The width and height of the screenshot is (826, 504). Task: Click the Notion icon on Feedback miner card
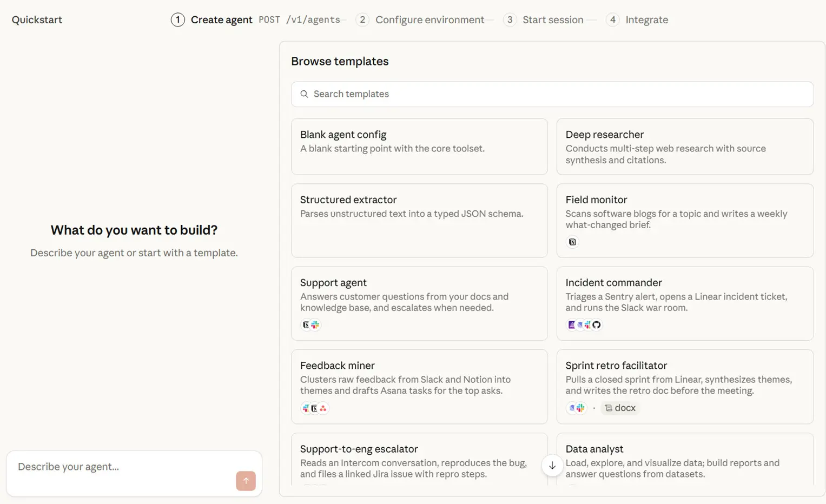click(x=314, y=408)
